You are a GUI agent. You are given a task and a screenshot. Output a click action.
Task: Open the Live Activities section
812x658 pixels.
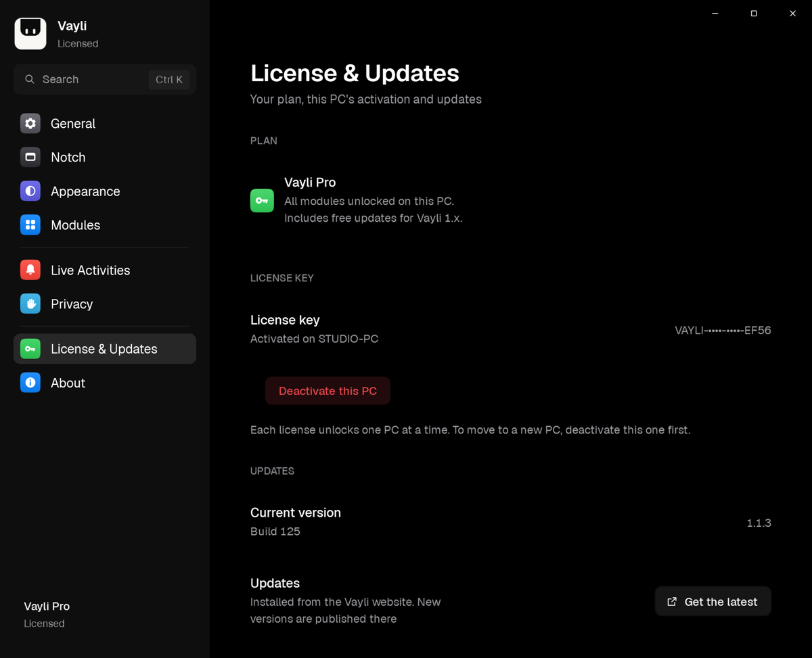tap(105, 270)
